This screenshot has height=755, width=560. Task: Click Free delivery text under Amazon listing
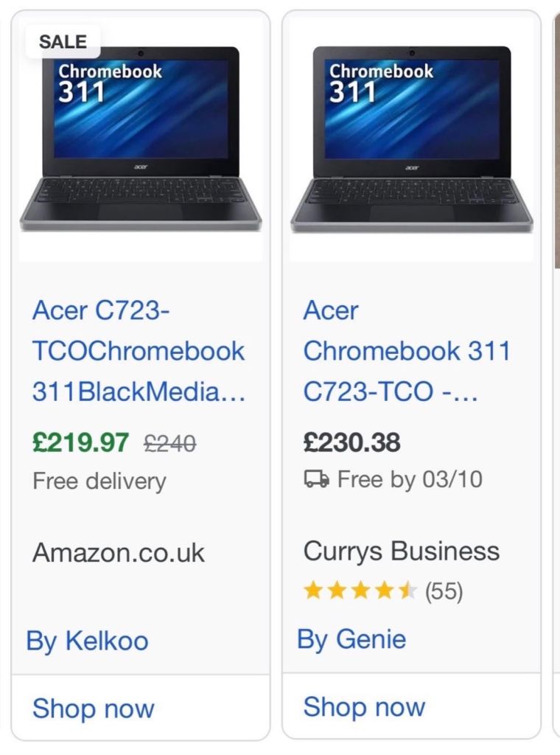99,481
